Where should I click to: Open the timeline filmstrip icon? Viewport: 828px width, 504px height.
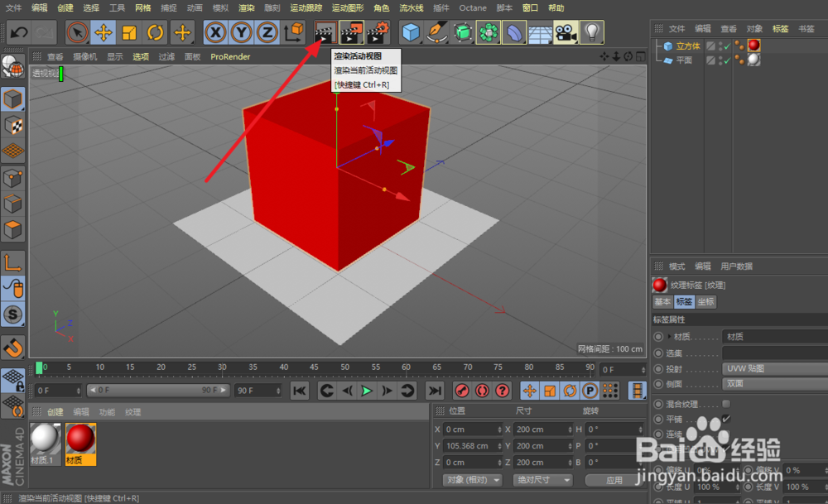pos(638,391)
